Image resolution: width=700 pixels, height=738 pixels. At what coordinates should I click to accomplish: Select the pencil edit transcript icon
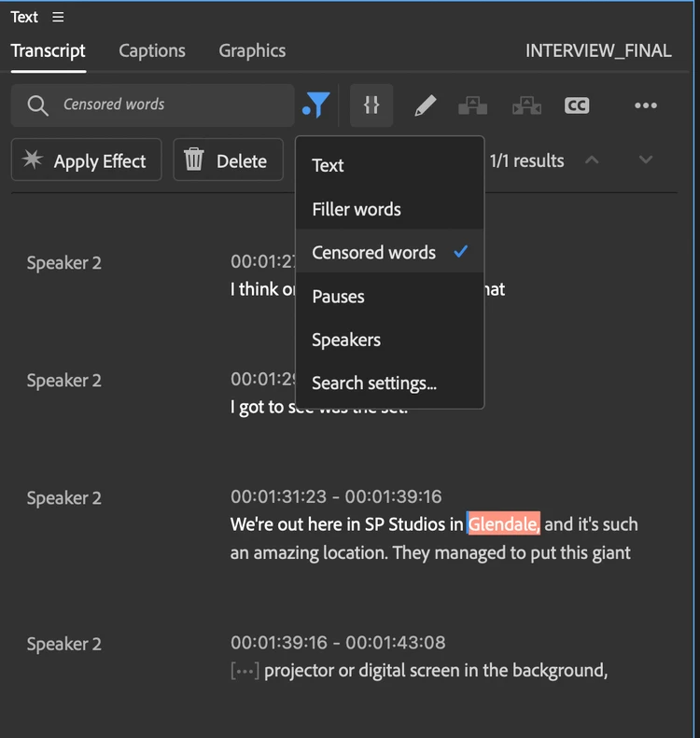[x=425, y=105]
